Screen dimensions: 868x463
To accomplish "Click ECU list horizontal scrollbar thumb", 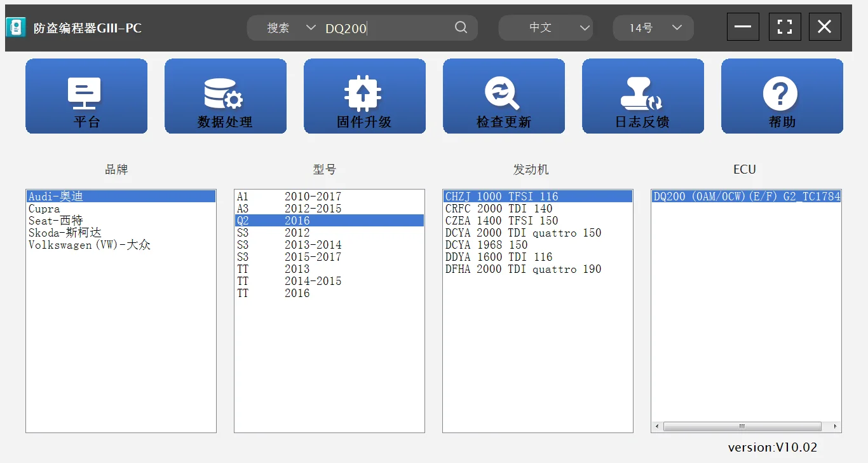I will 742,427.
